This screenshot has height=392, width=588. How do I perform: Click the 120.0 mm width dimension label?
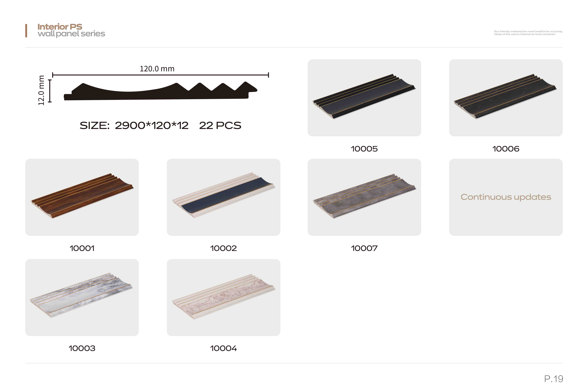[157, 69]
